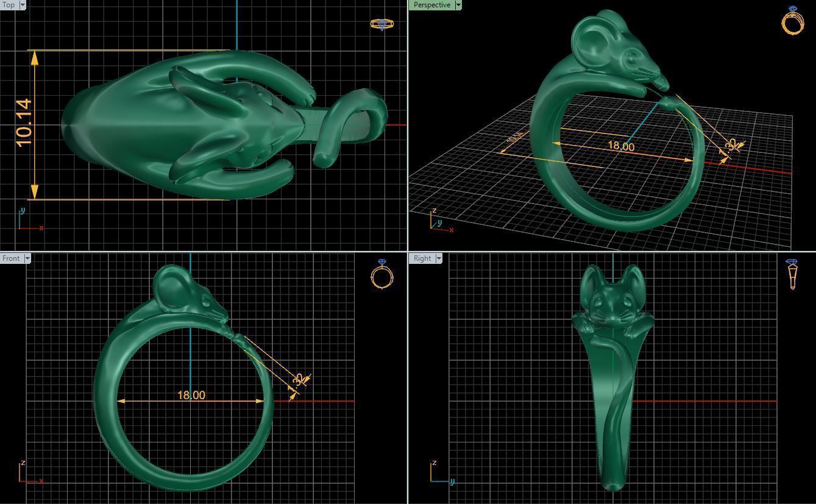Click the ring orientation icon in Front viewport
The height and width of the screenshot is (504, 816).
382,274
